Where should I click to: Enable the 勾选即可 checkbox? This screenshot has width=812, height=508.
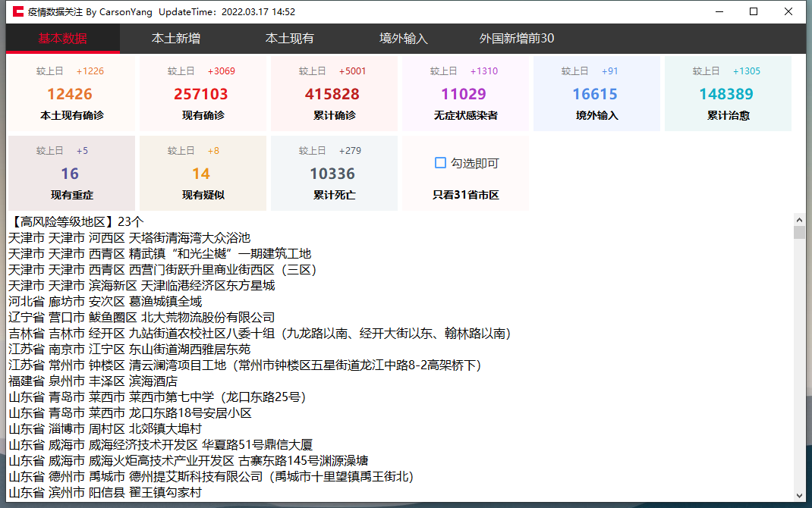pos(440,163)
